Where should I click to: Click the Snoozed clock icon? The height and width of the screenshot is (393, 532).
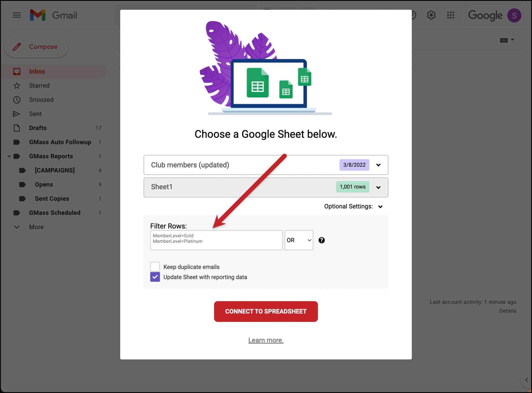(17, 99)
